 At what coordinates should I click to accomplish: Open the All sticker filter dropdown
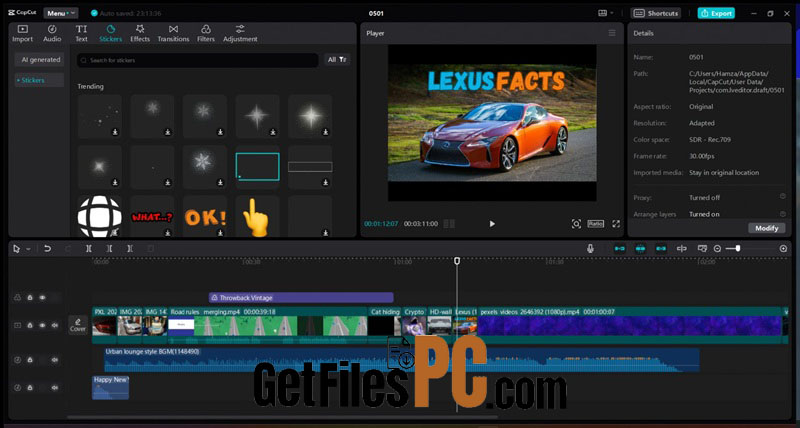pyautogui.click(x=337, y=60)
